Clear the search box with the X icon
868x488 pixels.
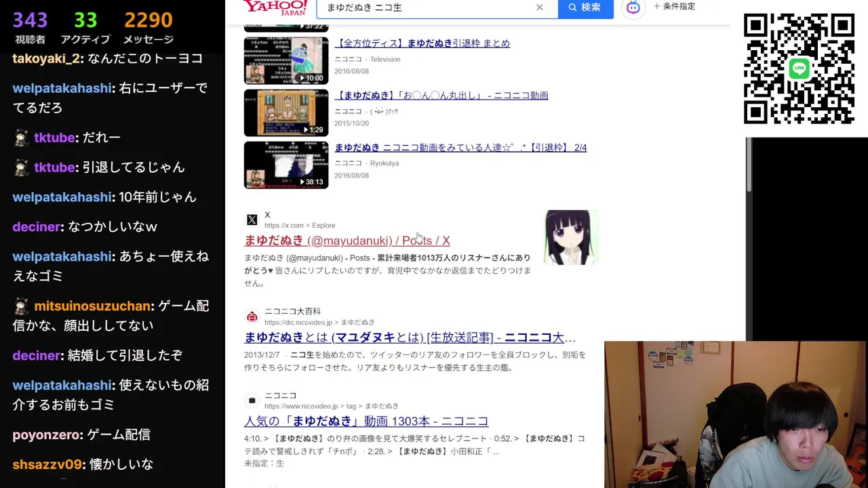(539, 7)
